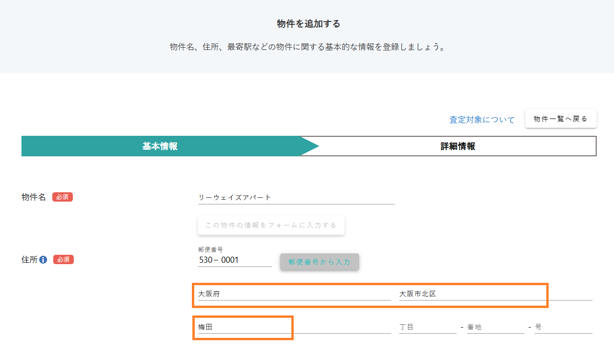Image resolution: width=614 pixels, height=364 pixels.
Task: Open the 査定対象について link
Action: pyautogui.click(x=481, y=120)
